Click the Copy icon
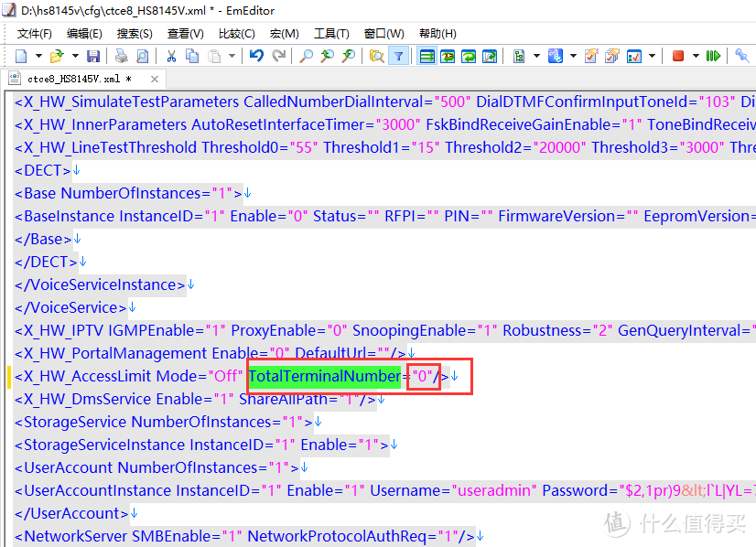Screen dimensions: 756x547 tap(192, 56)
